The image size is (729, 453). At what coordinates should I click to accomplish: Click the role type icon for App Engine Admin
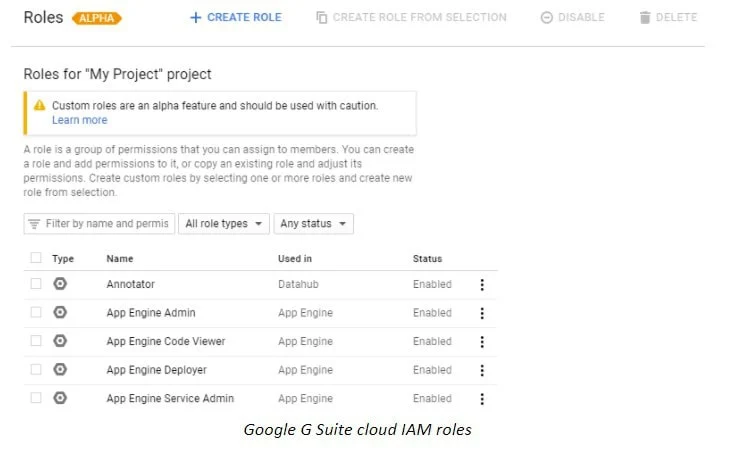pyautogui.click(x=60, y=312)
